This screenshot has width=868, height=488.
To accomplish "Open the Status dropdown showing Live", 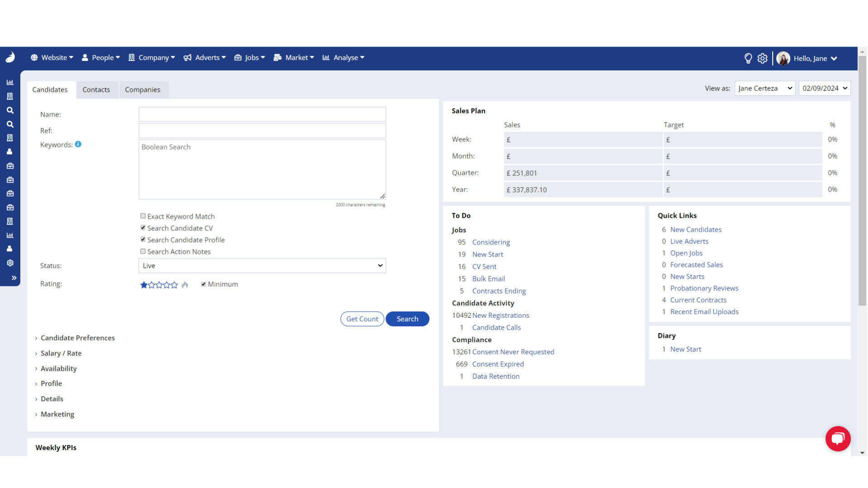I will (x=262, y=266).
